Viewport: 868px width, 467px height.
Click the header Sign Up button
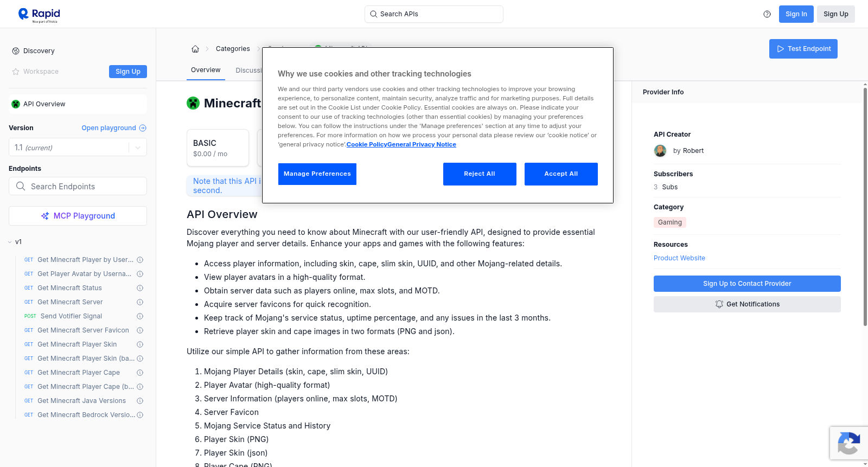click(836, 14)
